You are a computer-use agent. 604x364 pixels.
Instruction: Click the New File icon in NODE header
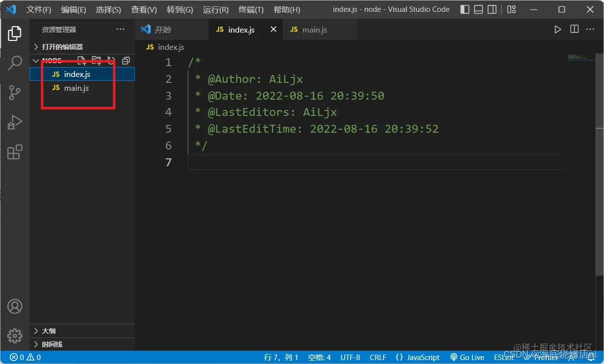82,61
